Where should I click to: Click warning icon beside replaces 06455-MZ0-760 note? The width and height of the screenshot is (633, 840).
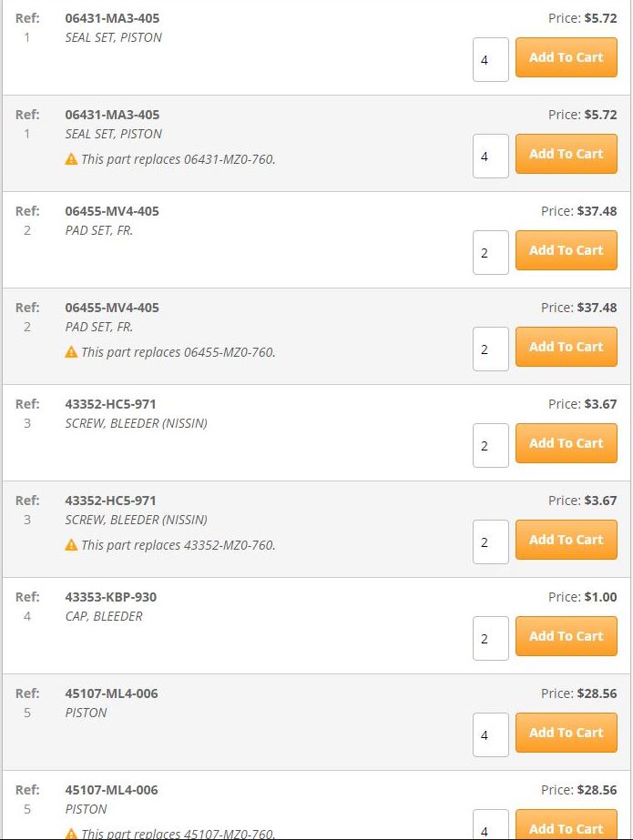pos(71,352)
